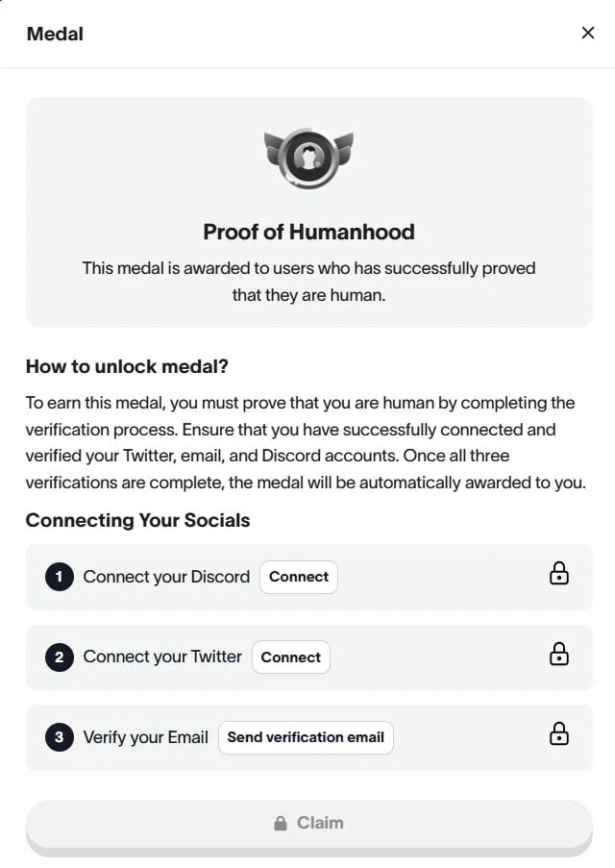
Task: Click the lock icon in the Discord row
Action: (x=558, y=574)
